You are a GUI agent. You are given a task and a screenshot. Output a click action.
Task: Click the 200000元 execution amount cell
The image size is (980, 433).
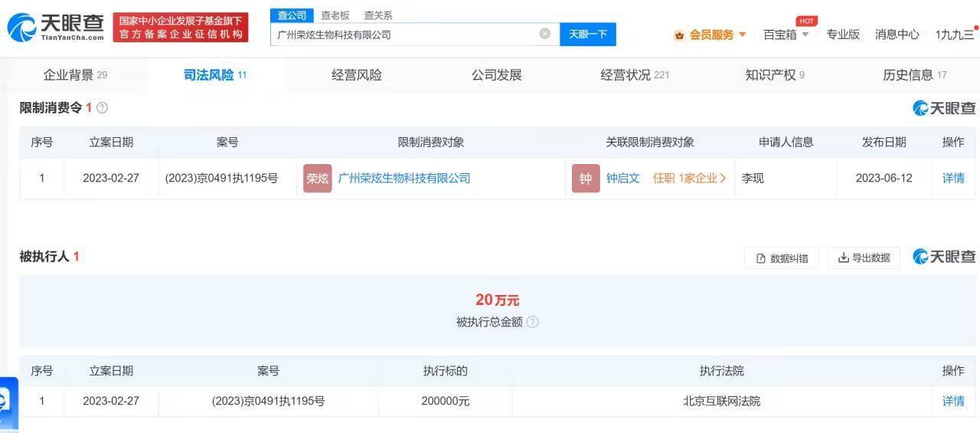pos(446,401)
